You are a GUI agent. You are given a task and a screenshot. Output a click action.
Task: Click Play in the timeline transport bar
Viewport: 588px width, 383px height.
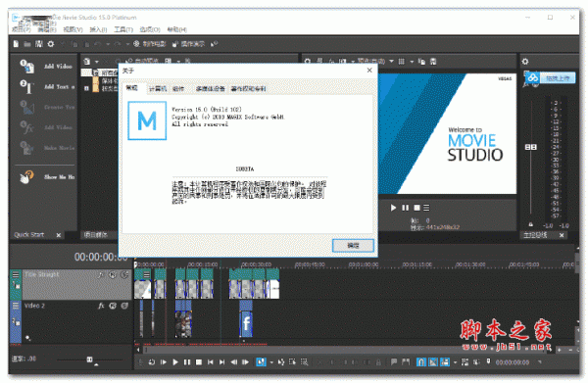pyautogui.click(x=175, y=362)
